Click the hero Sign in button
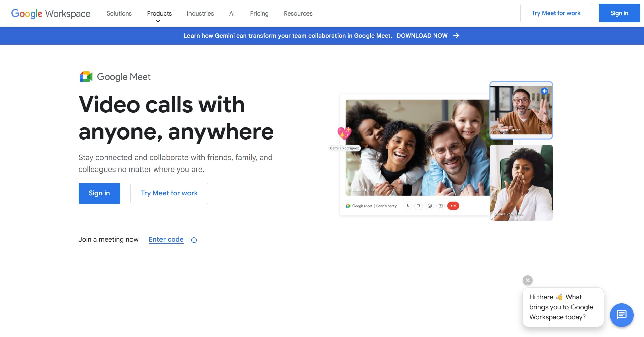 coord(99,193)
